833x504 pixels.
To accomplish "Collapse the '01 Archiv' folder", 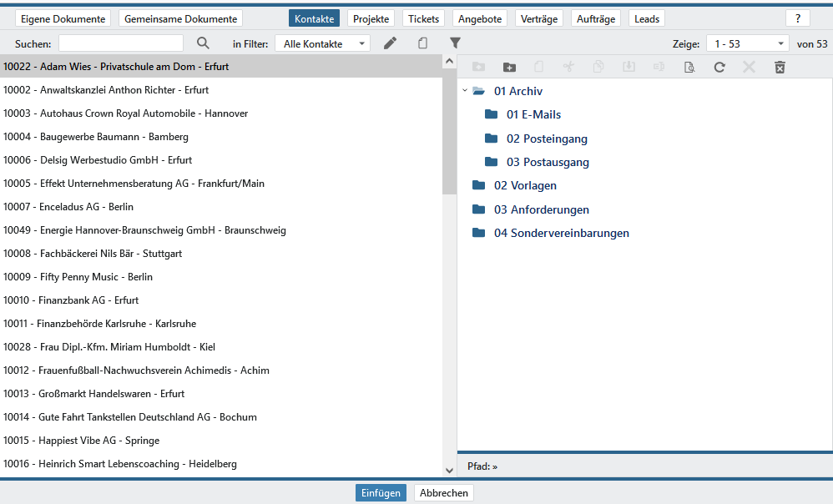I will [465, 91].
